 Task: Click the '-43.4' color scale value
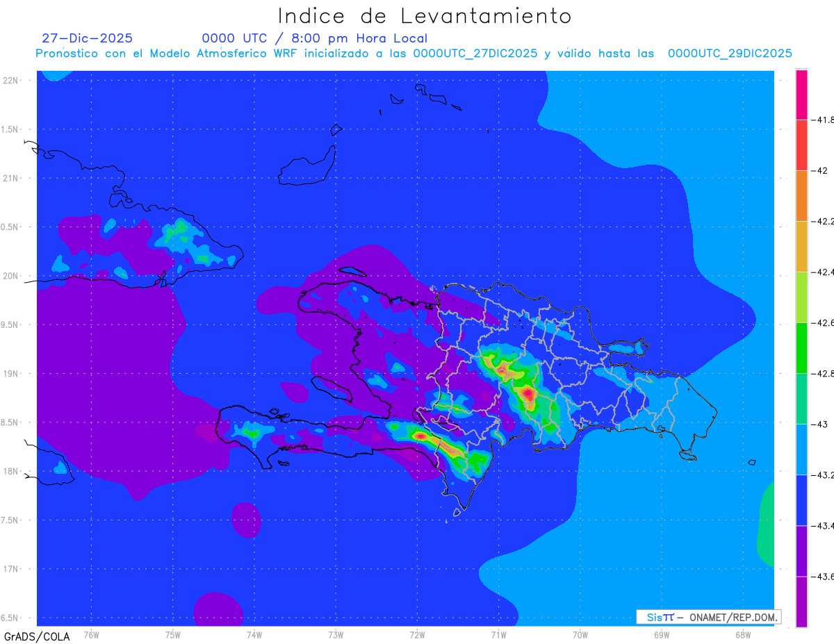(x=824, y=525)
